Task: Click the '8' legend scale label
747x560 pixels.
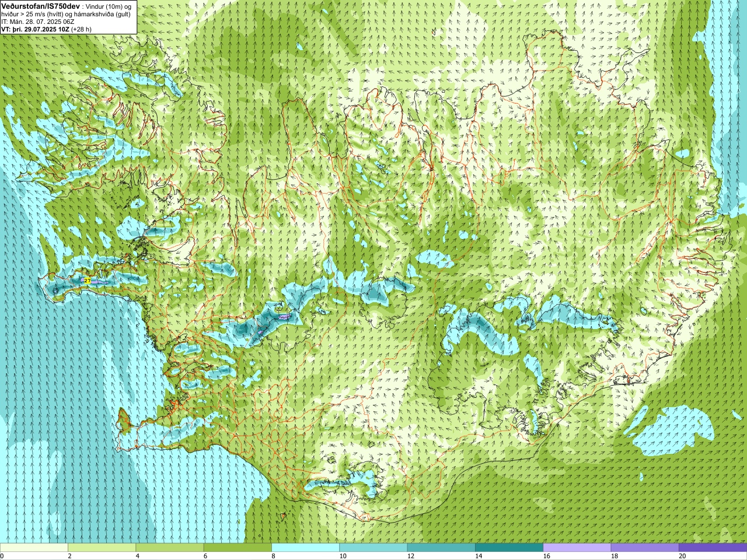Action: click(x=273, y=556)
